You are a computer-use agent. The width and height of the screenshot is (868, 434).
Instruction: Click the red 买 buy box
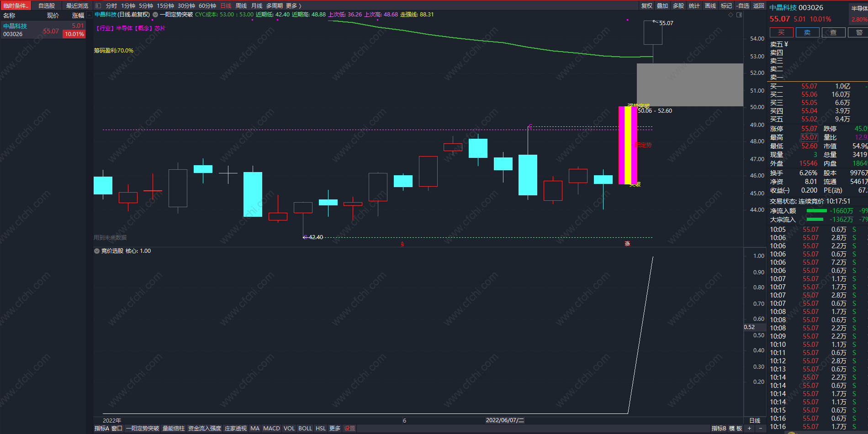pos(781,32)
